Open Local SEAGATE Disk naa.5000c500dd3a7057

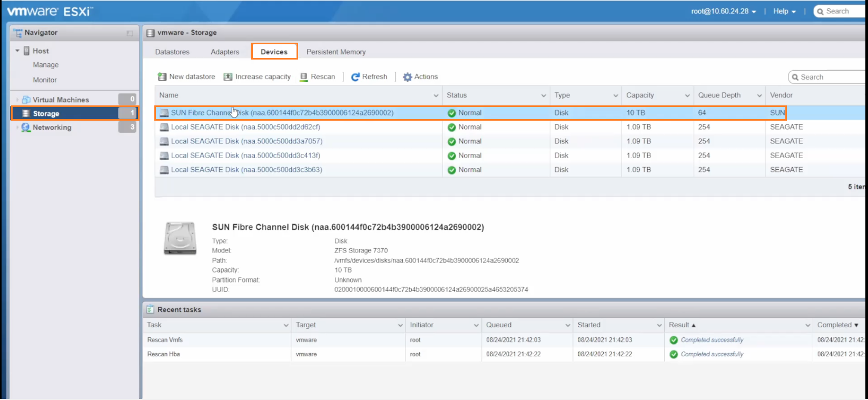246,141
